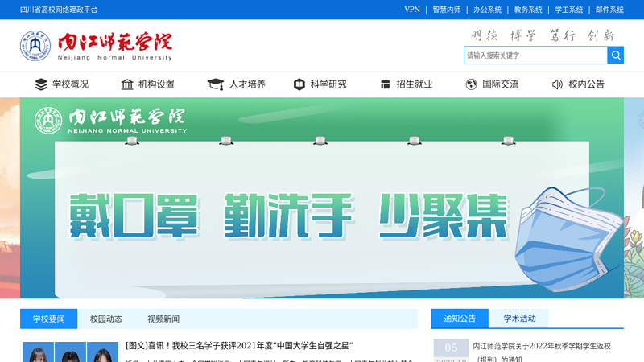Click the globe icon beside 国际交流

(x=471, y=84)
